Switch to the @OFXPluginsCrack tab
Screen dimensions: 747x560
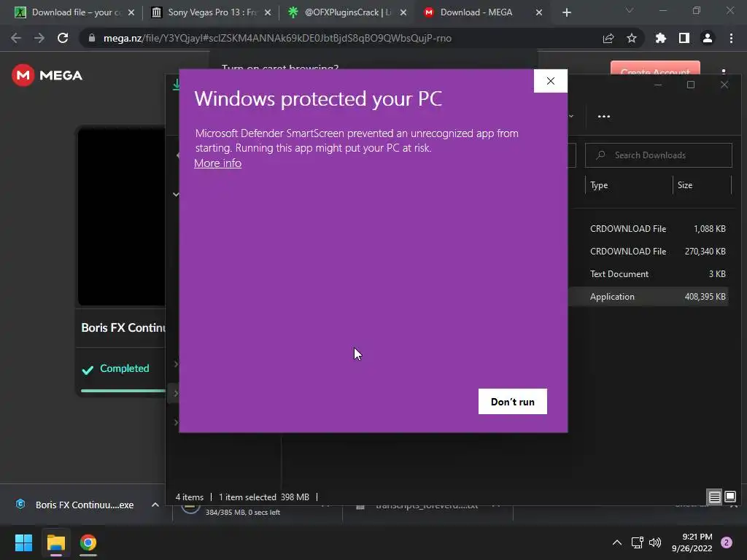point(347,12)
